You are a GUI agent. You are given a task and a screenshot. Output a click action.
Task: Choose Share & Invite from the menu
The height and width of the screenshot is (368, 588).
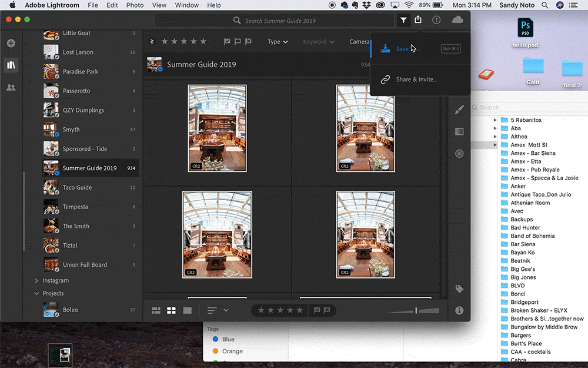[416, 79]
